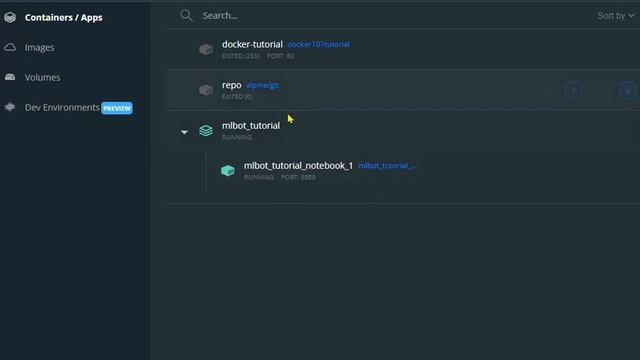Click the mlbot_tutorial stack icon
Viewport: 640px width, 360px height.
(x=206, y=131)
